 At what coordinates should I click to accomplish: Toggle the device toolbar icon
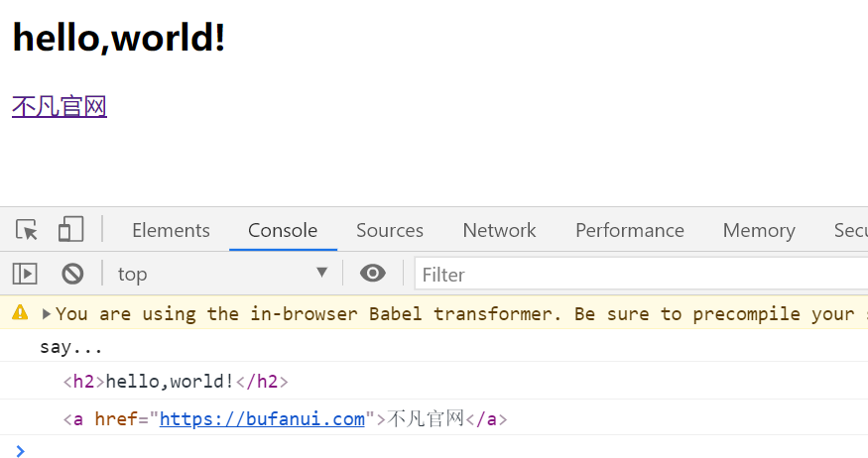click(x=70, y=229)
